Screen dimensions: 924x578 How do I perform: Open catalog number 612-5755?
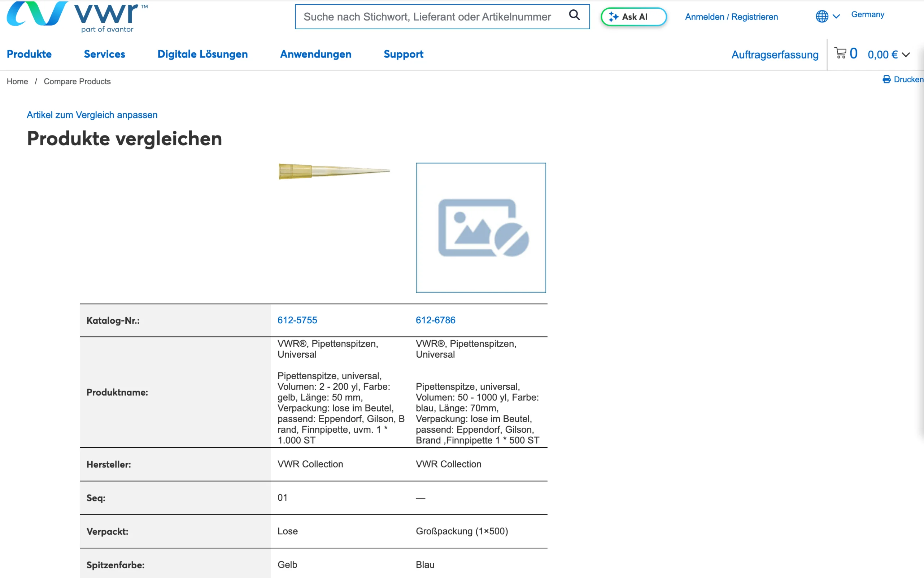(297, 320)
